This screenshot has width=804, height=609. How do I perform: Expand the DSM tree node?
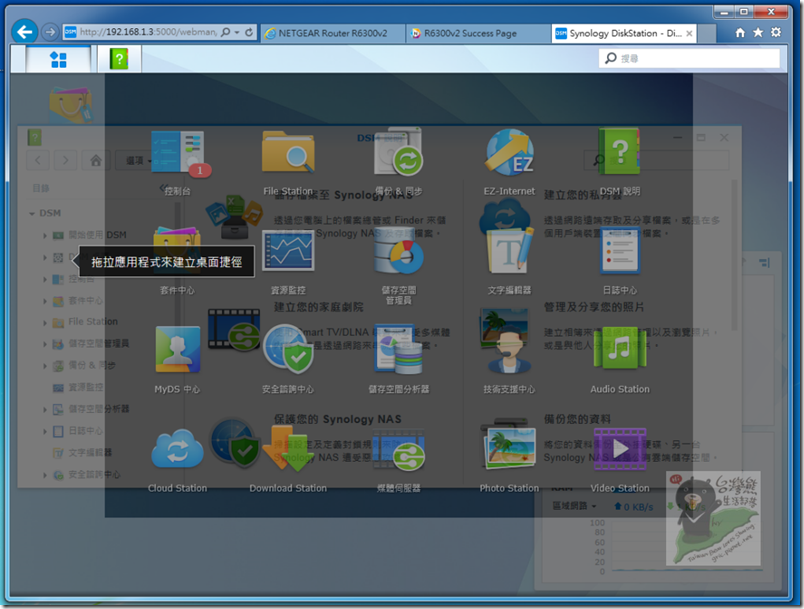(31, 213)
